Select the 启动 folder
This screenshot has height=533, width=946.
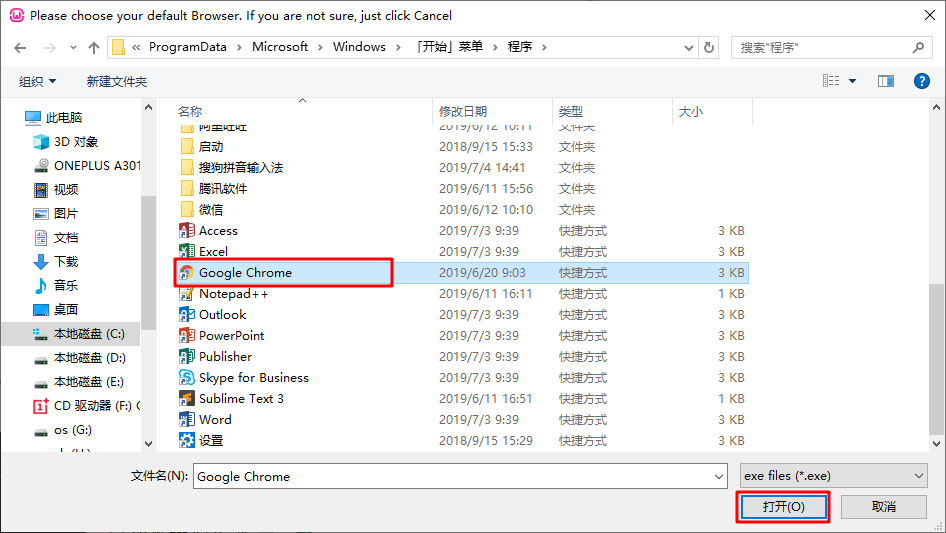pyautogui.click(x=202, y=147)
